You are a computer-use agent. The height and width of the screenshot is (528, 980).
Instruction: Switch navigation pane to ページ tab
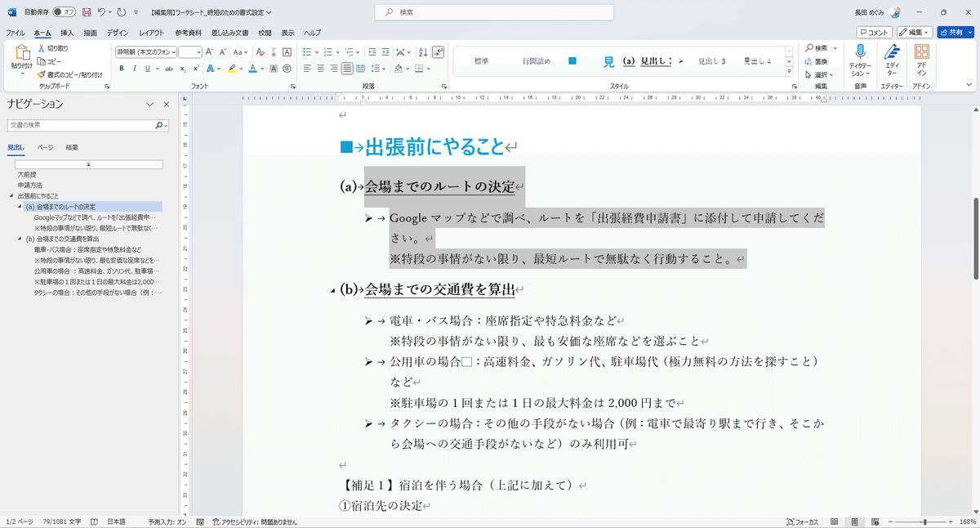(45, 147)
